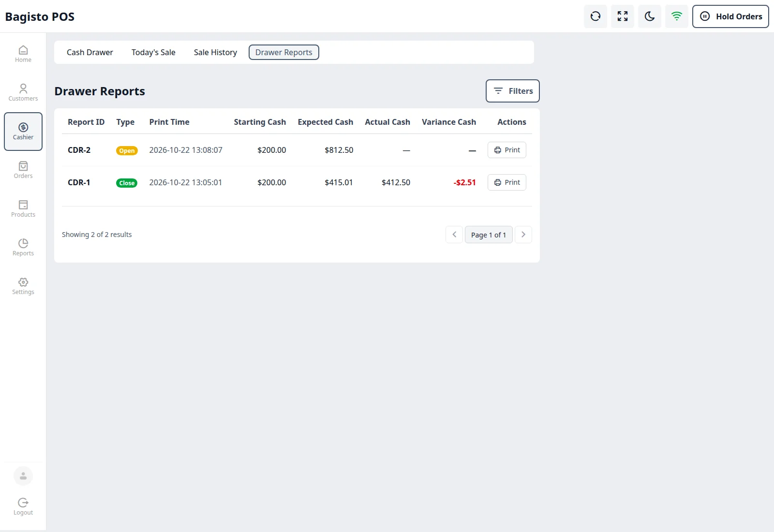The image size is (774, 532).
Task: Click the Page 1 of 1 indicator
Action: [489, 235]
